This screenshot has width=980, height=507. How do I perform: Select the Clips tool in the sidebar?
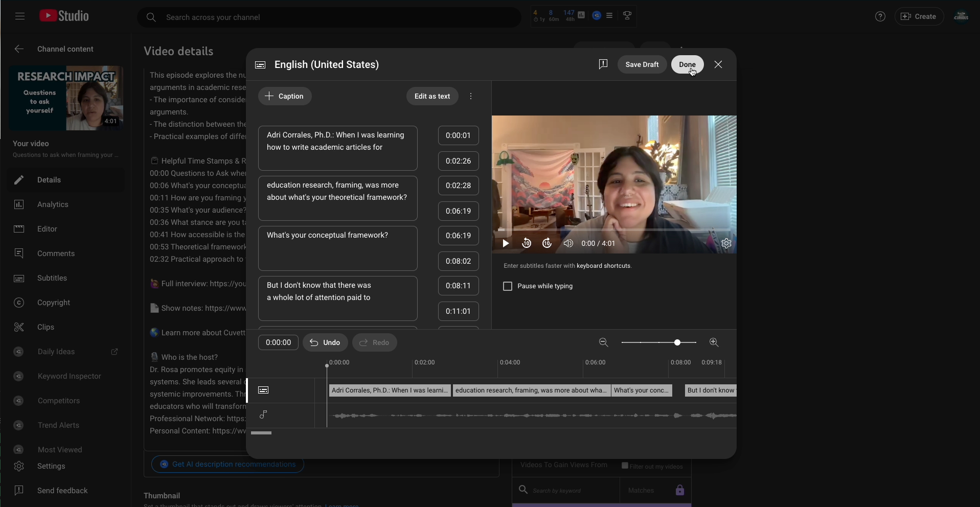coord(45,327)
